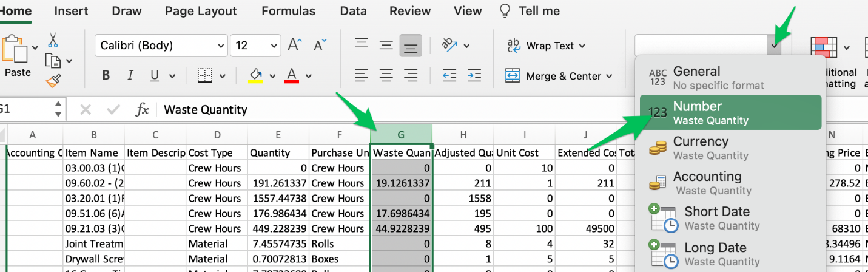
Task: Choose Number format option
Action: (x=730, y=112)
